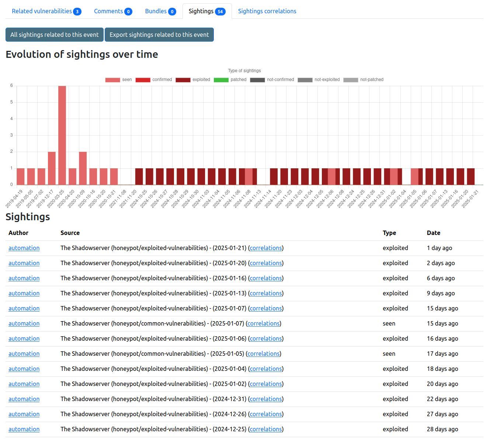Open automation author for 2025-01-16 row
This screenshot has width=504, height=439.
24,278
